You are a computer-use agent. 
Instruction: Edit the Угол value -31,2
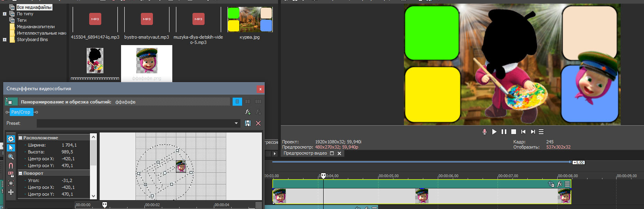(67, 180)
